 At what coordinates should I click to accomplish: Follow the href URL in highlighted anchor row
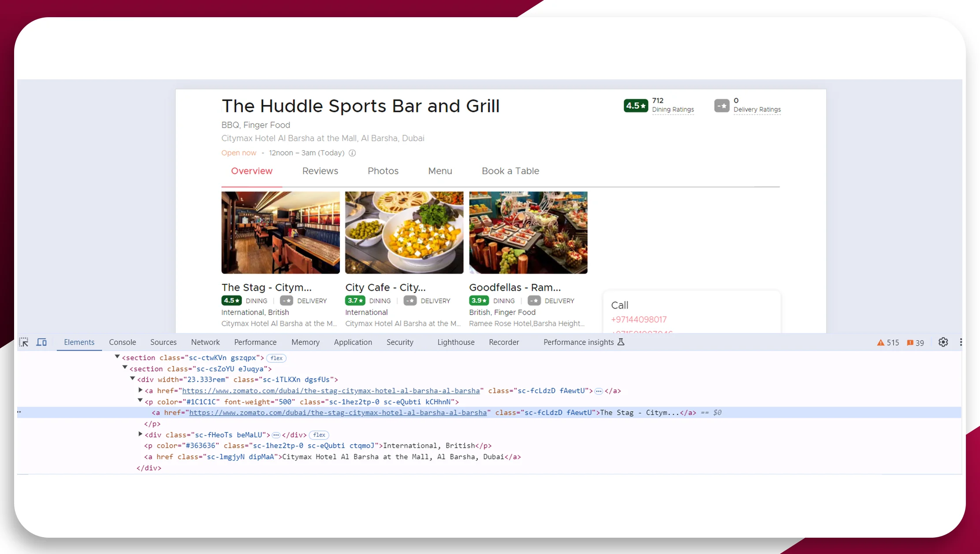click(338, 413)
